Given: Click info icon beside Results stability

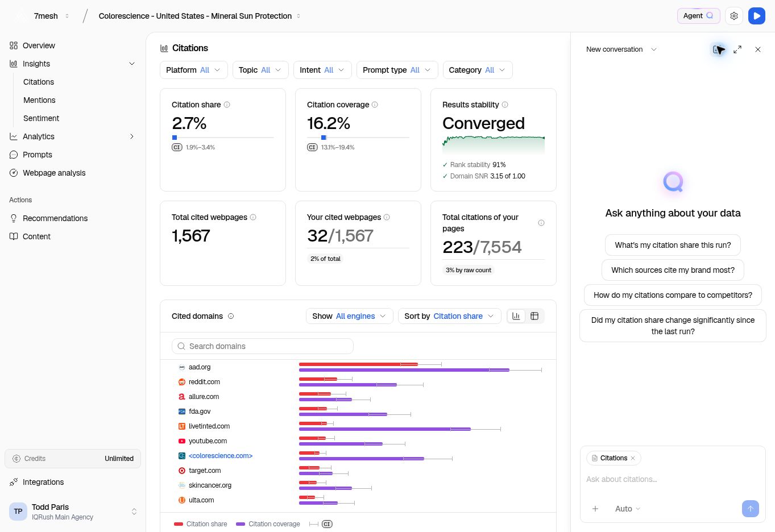Looking at the screenshot, I should pos(505,105).
